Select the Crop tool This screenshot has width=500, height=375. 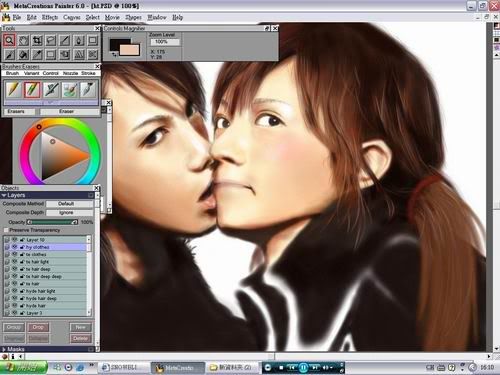[37, 41]
